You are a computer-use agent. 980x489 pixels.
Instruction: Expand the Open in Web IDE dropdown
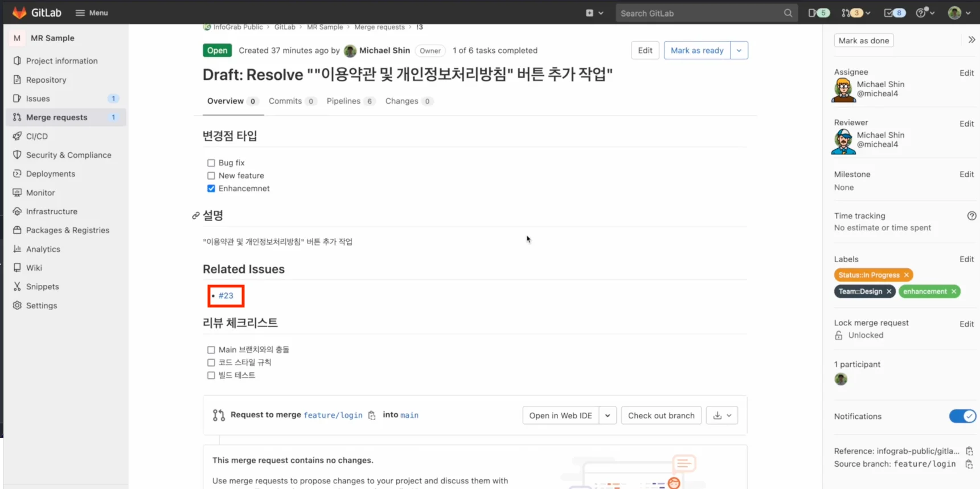(x=608, y=415)
